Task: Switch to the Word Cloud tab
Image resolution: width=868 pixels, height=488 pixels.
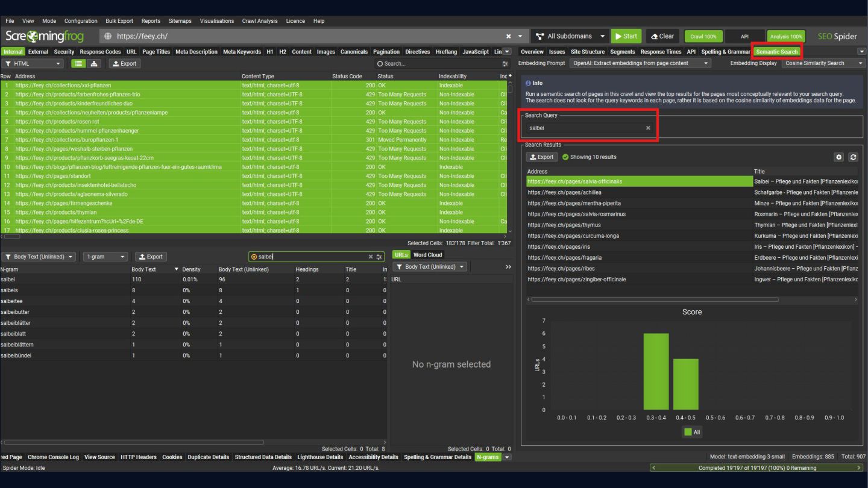Action: (427, 255)
